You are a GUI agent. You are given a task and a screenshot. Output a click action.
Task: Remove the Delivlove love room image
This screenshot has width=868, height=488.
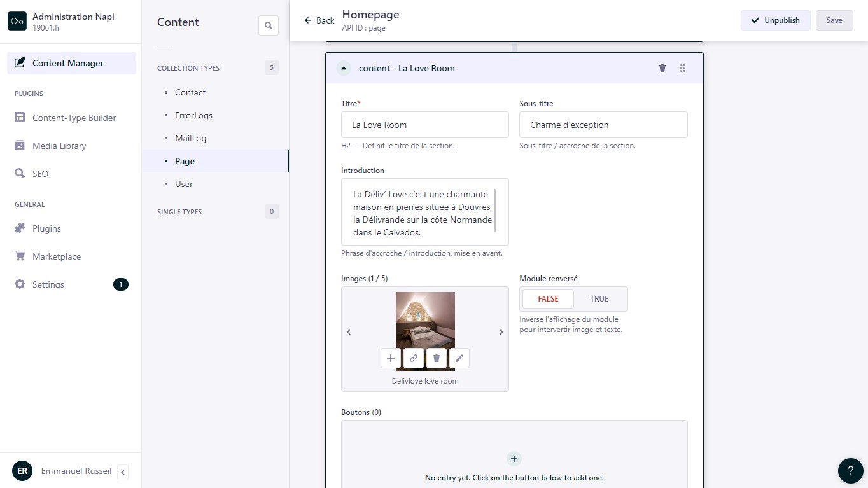pos(436,358)
